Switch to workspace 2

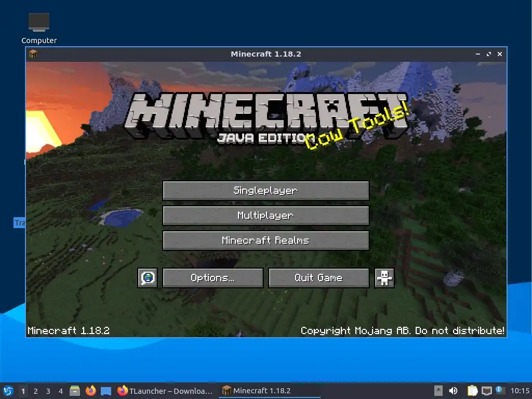tap(36, 391)
